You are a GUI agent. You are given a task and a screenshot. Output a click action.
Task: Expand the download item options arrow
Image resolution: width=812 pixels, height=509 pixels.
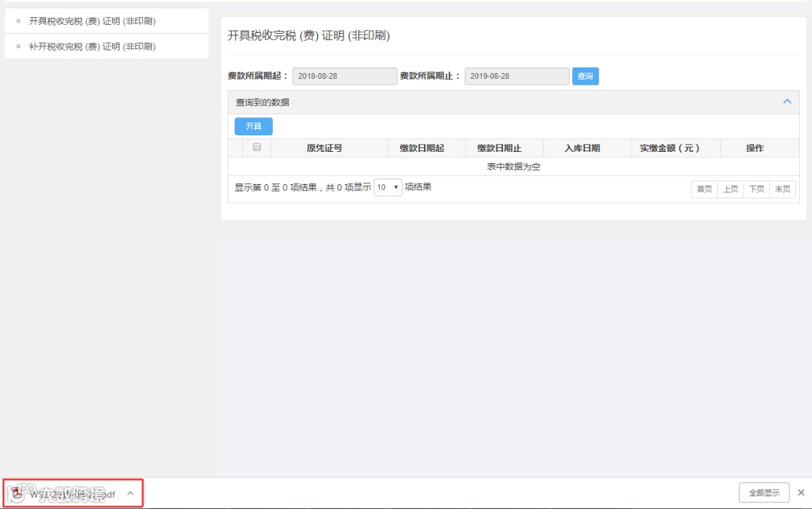[x=131, y=493]
